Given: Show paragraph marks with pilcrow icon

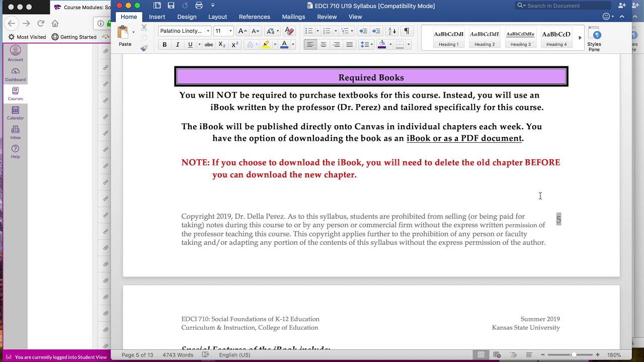Looking at the screenshot, I should tap(407, 31).
